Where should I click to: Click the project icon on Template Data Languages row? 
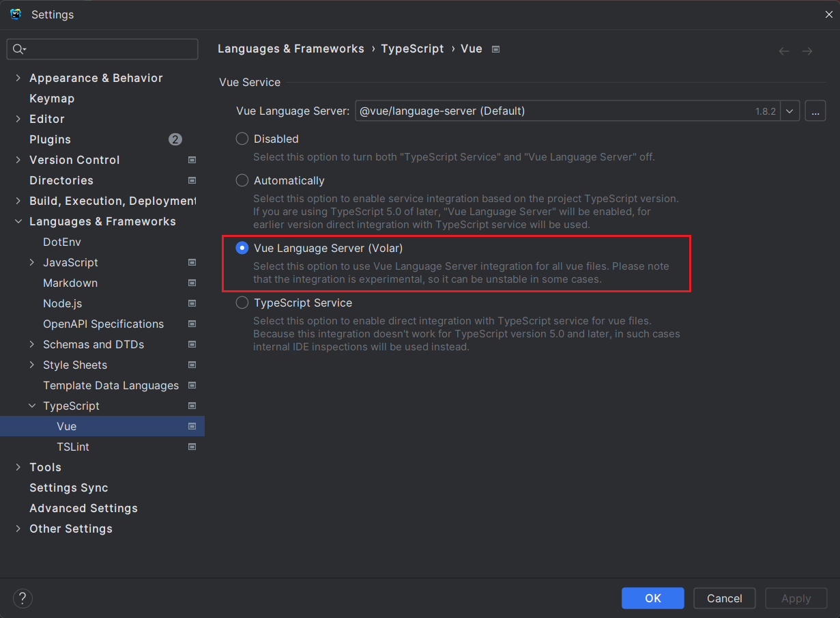click(192, 385)
